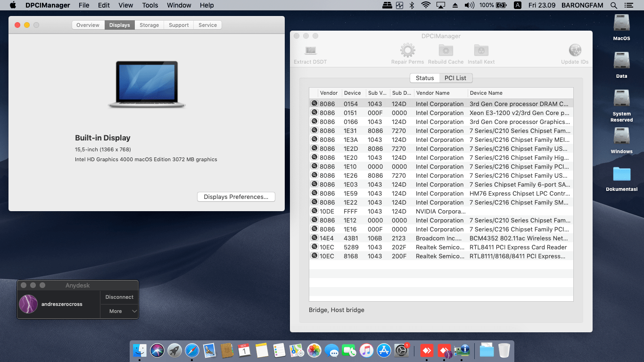The height and width of the screenshot is (362, 644).
Task: Open the AirPlay display menu
Action: pyautogui.click(x=441, y=5)
